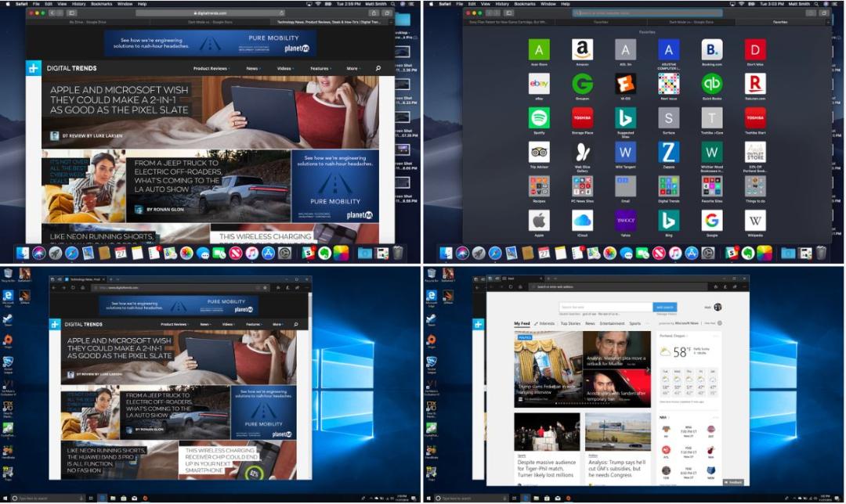Expand the NBA scores dropdown
This screenshot has width=846, height=504.
[663, 417]
